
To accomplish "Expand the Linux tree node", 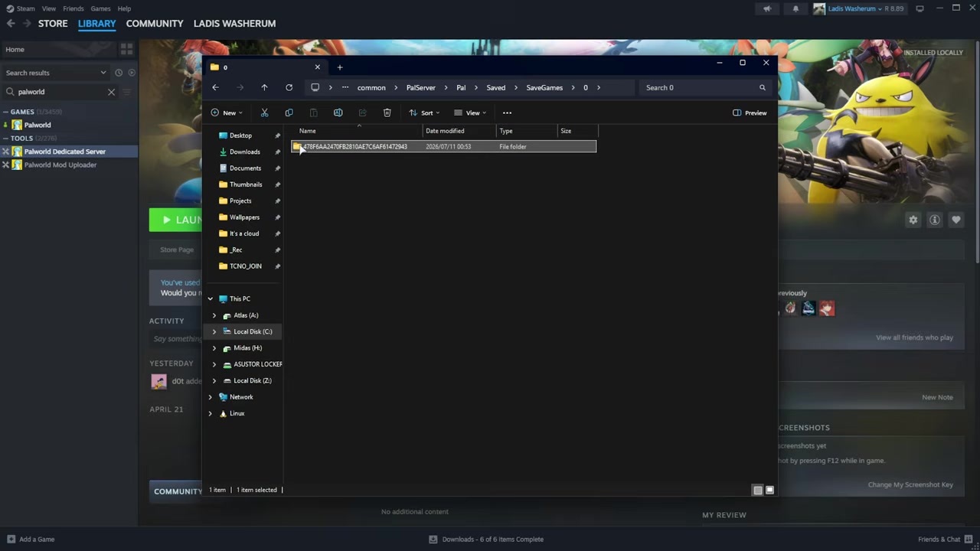I will tap(211, 413).
